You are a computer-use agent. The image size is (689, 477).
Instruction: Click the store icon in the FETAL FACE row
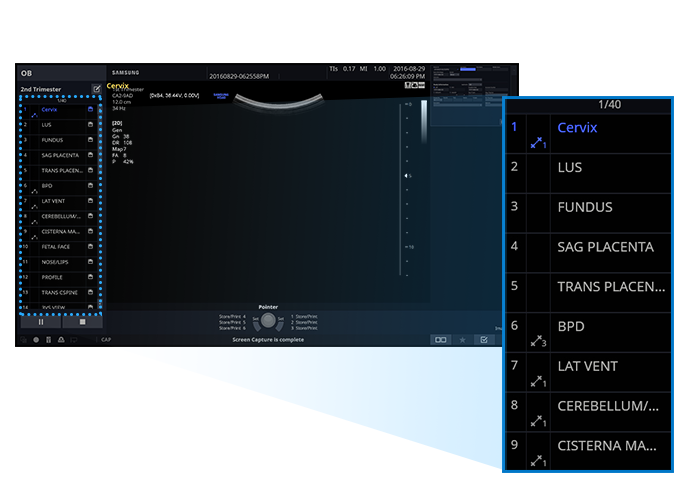point(91,246)
